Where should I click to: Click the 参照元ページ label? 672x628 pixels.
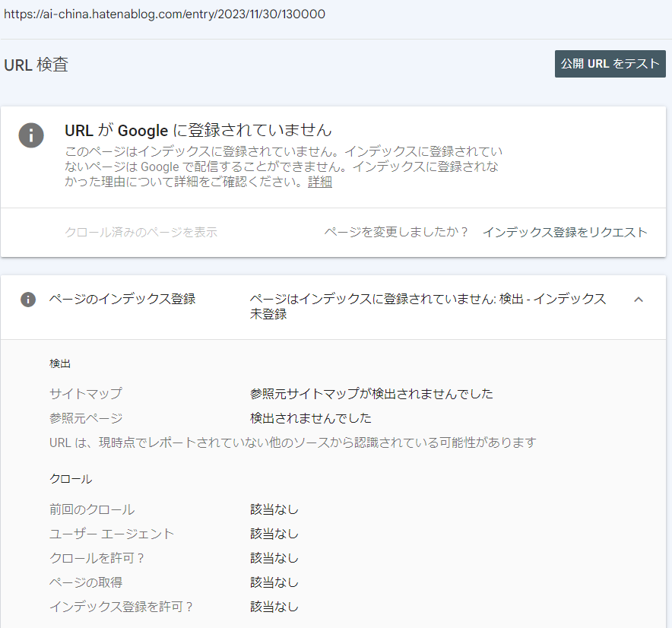tap(86, 418)
